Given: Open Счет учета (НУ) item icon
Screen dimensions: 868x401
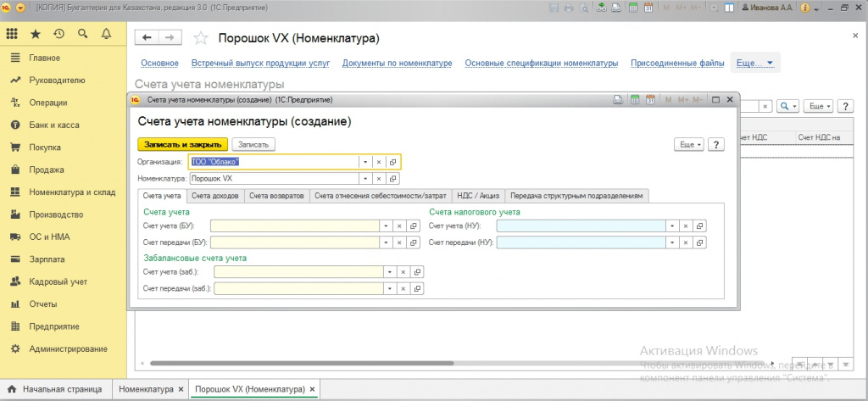Looking at the screenshot, I should click(699, 226).
